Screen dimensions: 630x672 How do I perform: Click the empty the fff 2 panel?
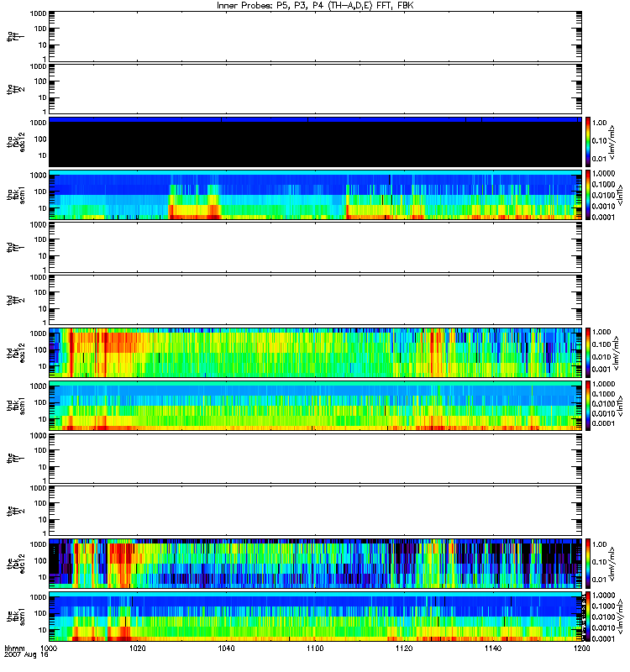pos(316,512)
